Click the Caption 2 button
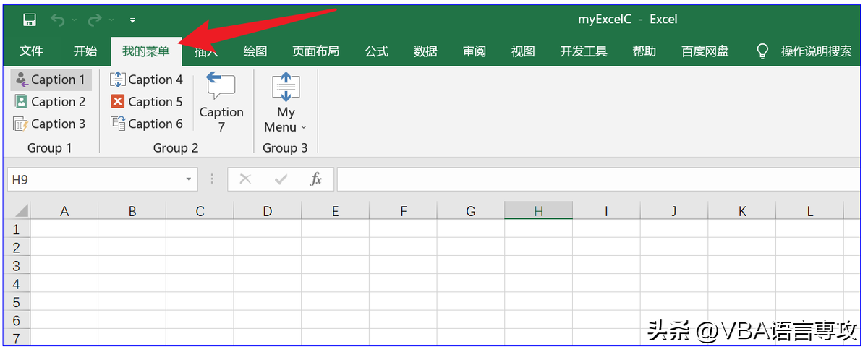Viewport: 868px width, 352px height. tap(51, 102)
